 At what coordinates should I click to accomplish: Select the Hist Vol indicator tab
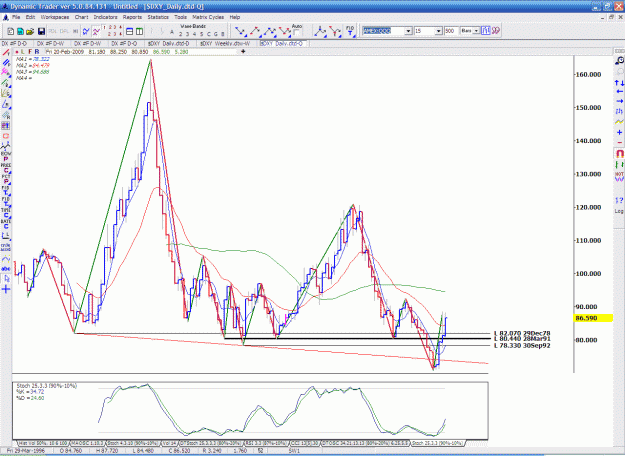[x=43, y=443]
